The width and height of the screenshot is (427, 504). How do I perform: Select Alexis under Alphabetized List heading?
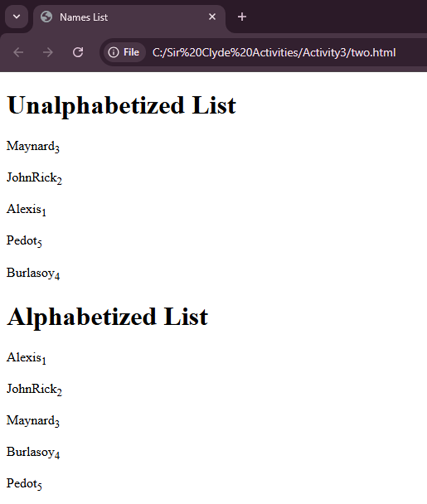[x=26, y=358]
